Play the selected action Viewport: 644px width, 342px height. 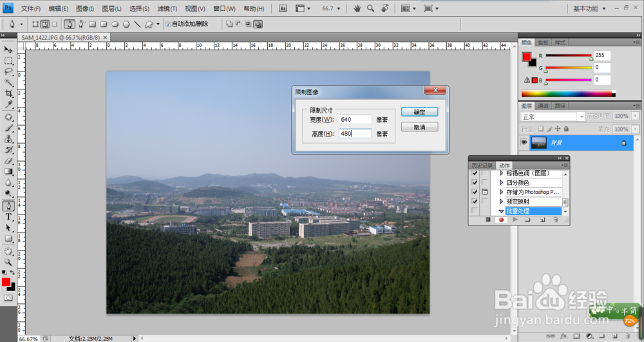[x=515, y=220]
